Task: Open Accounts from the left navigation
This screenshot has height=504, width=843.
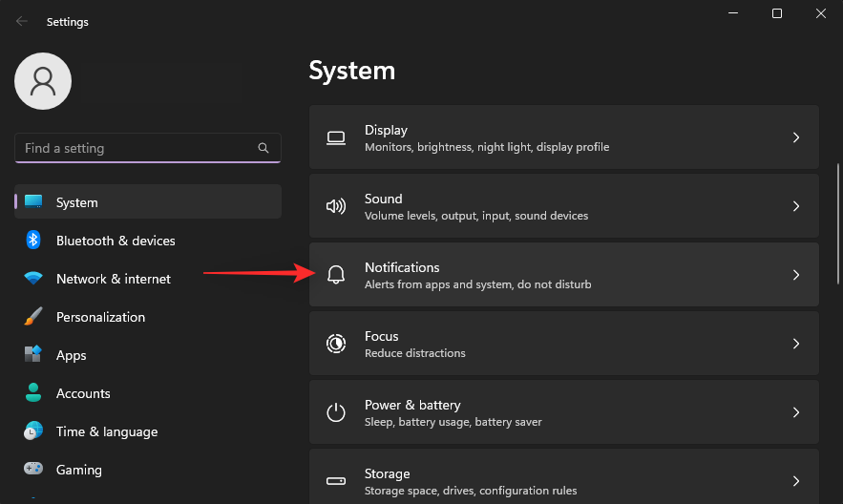Action: pos(83,393)
